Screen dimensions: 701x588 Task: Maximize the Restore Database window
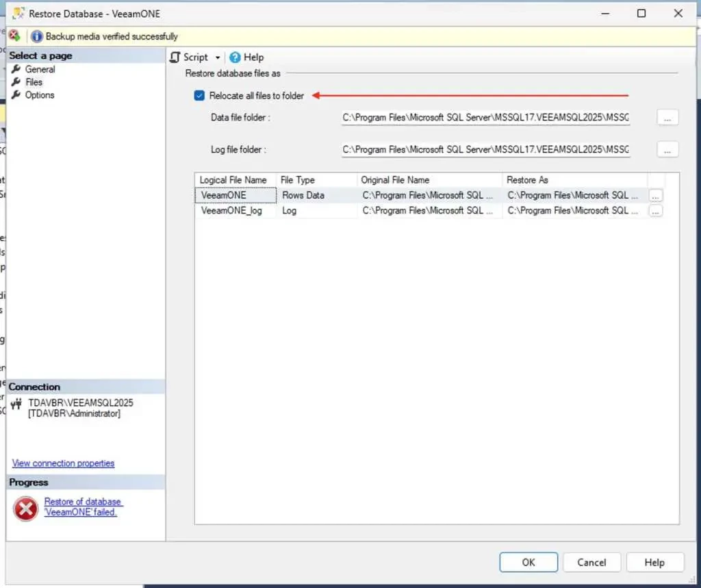coord(641,14)
